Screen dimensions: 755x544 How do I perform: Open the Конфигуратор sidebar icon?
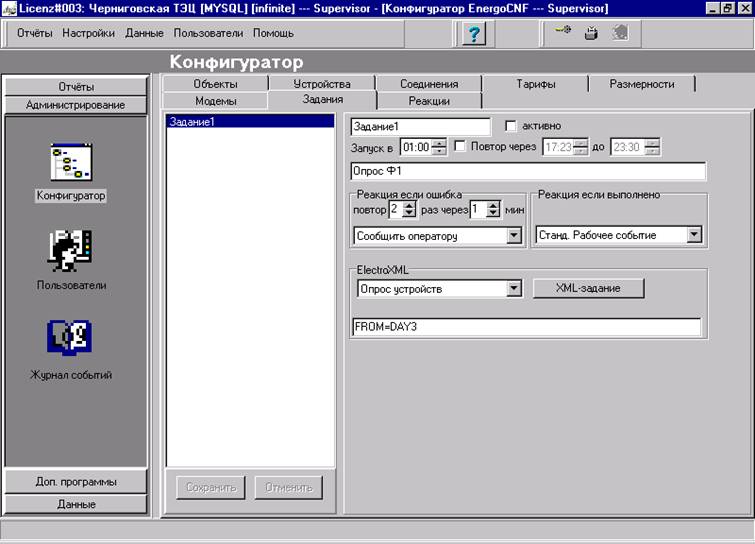pyautogui.click(x=71, y=162)
